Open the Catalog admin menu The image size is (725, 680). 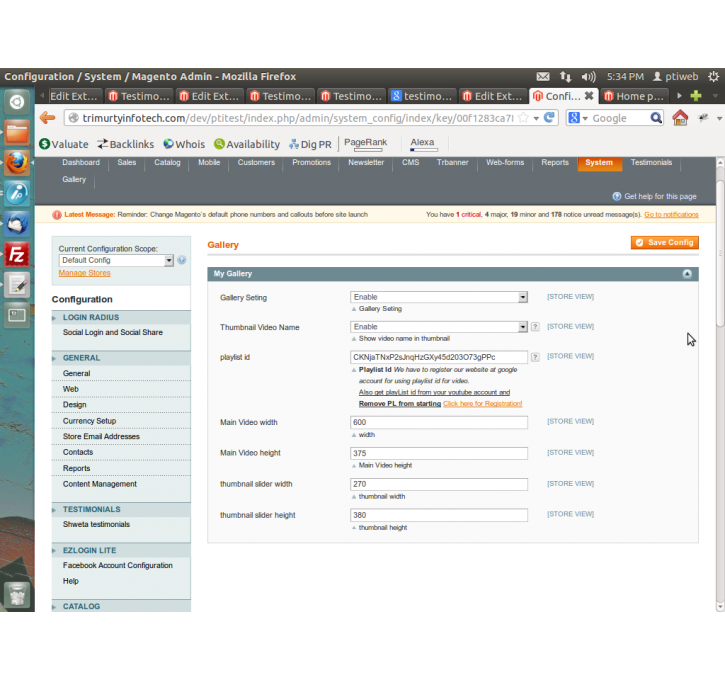coord(167,162)
